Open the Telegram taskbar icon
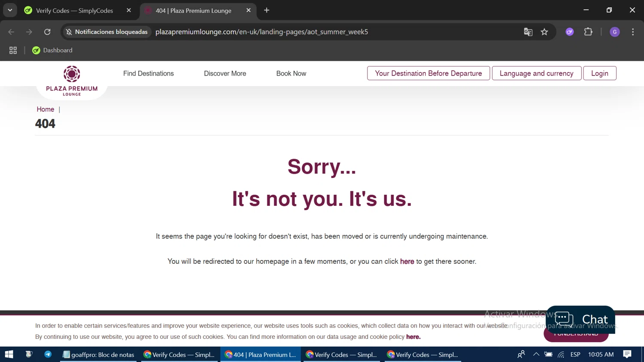The width and height of the screenshot is (644, 362). coord(48,354)
